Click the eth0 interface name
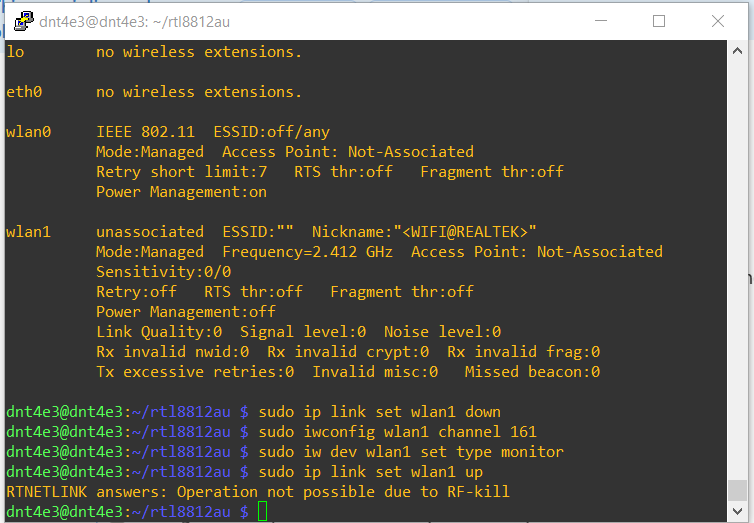Image resolution: width=754 pixels, height=523 pixels. (24, 92)
